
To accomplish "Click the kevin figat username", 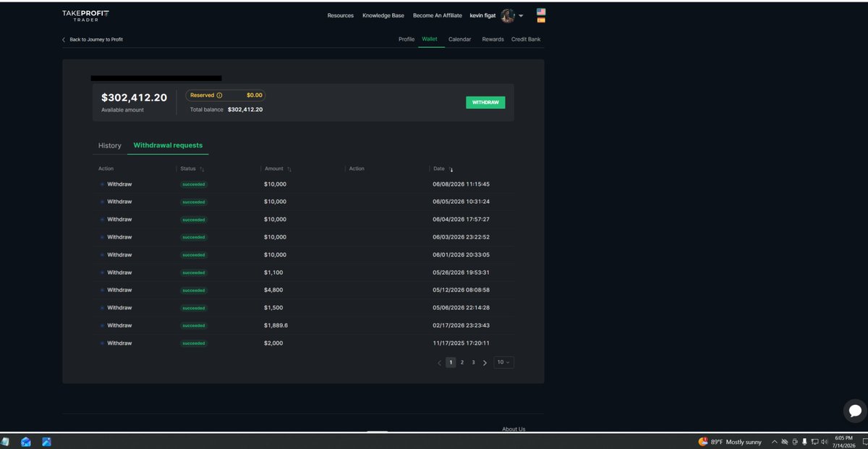I will pos(482,16).
